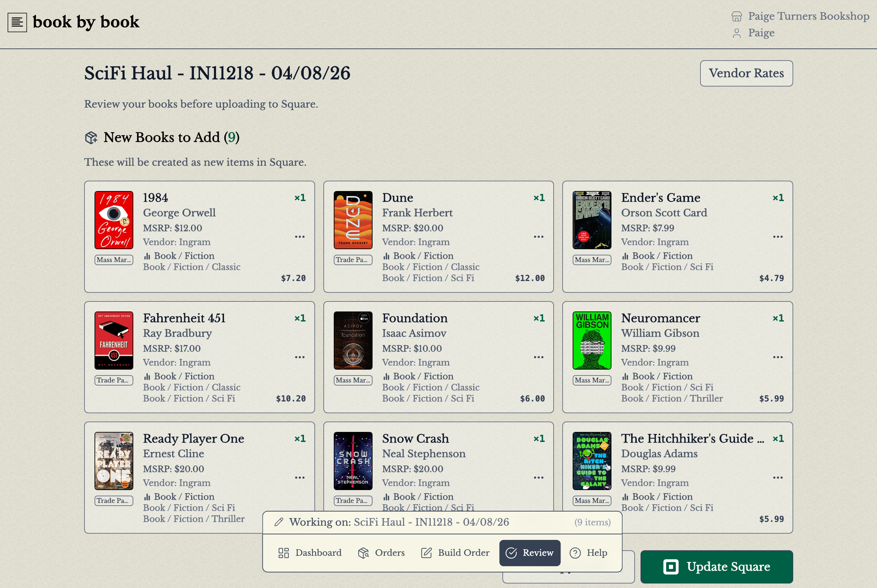
Task: Click the category chart icon on Dune card
Action: (386, 256)
